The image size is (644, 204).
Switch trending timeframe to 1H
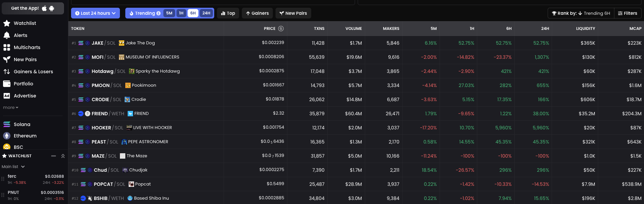[181, 13]
